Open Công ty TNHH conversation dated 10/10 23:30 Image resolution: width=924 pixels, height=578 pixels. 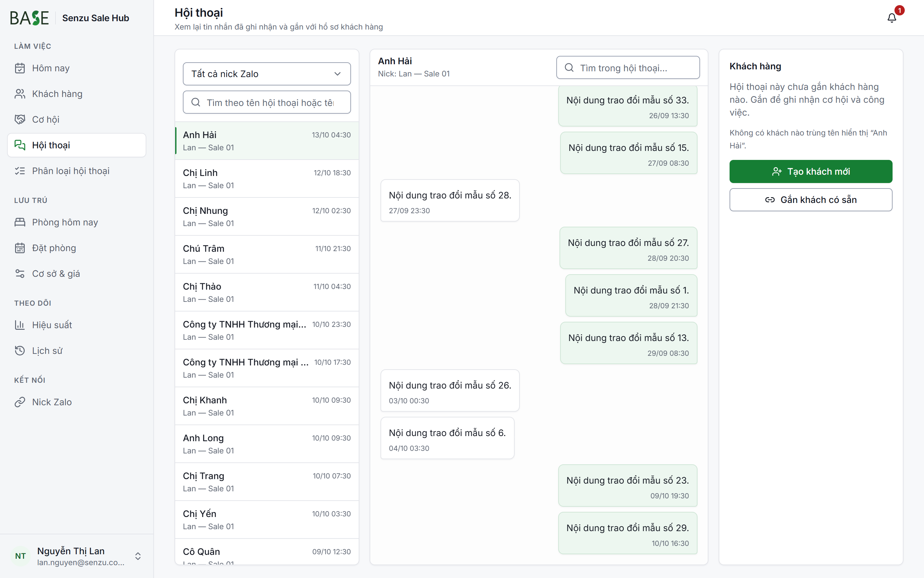[x=267, y=330]
